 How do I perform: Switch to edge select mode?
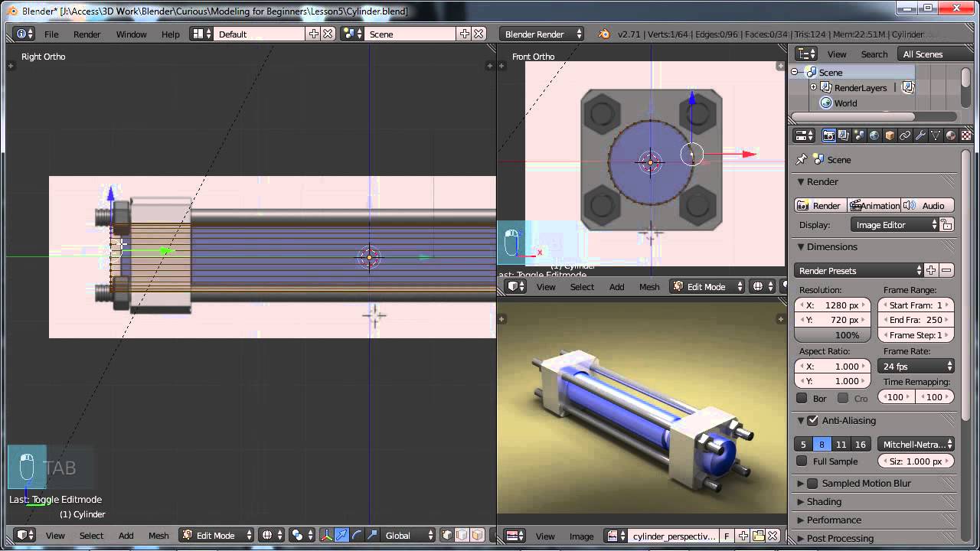(462, 536)
